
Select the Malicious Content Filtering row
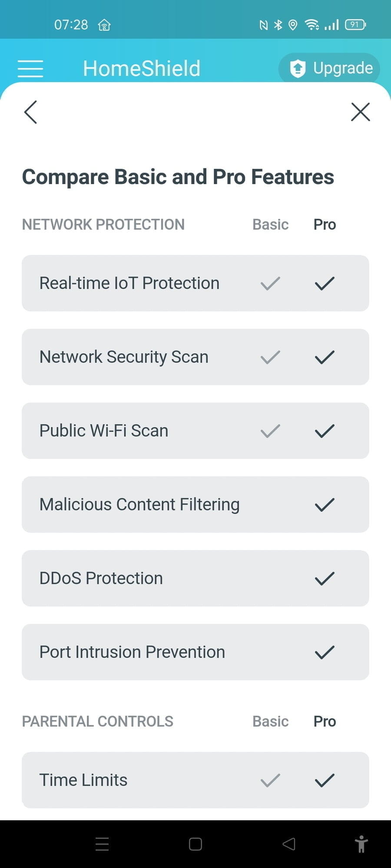tap(195, 505)
